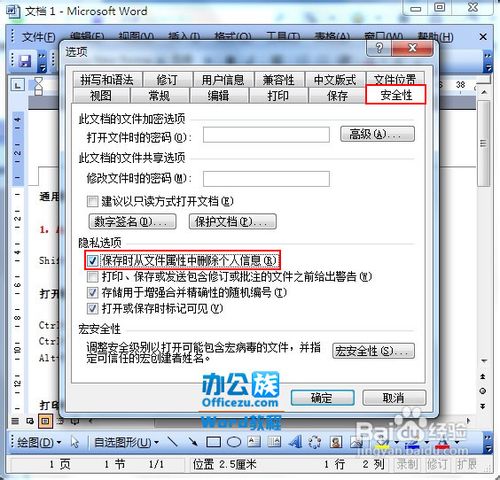Toggle the 录制 macro recording indicator

(x=406, y=464)
